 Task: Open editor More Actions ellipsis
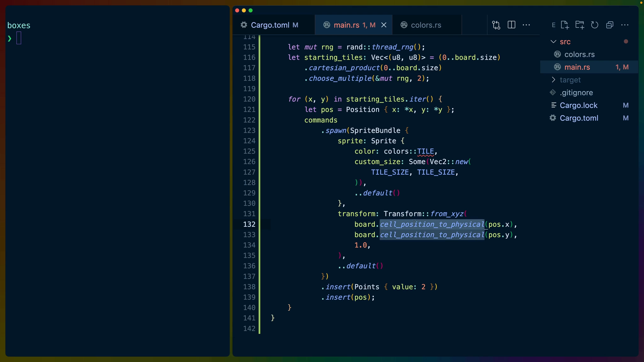(526, 25)
